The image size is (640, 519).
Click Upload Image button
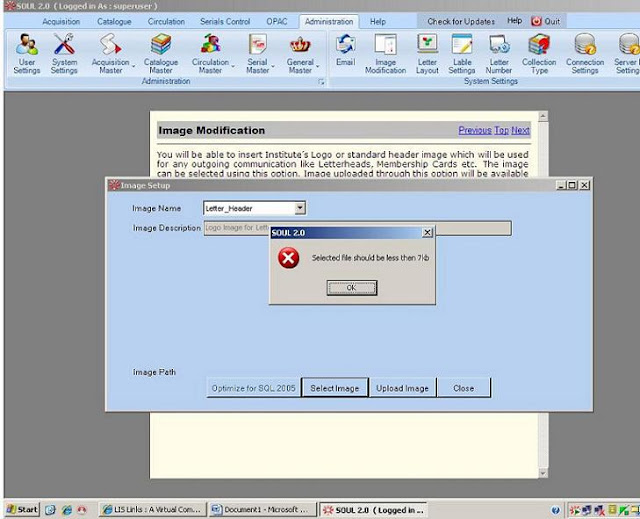pos(402,388)
